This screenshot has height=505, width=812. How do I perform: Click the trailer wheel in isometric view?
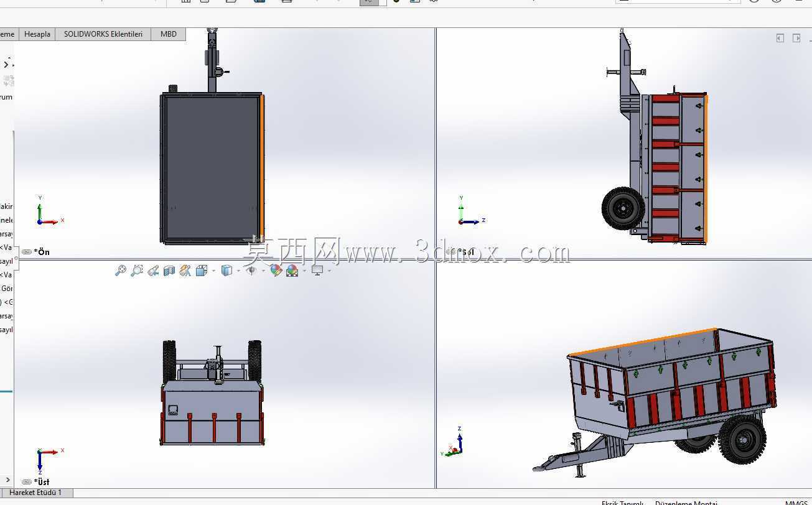click(741, 439)
